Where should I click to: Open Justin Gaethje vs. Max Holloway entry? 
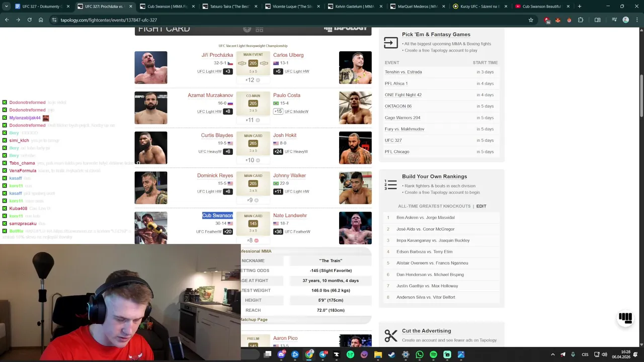point(427,286)
